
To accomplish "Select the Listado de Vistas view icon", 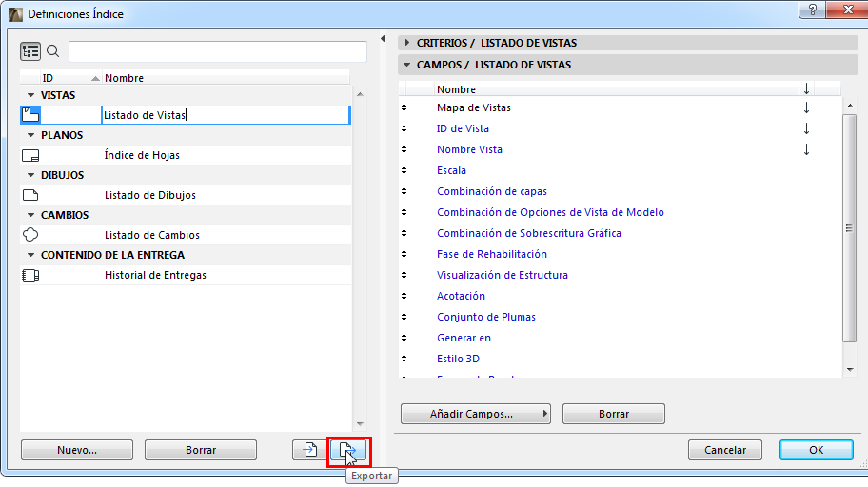I will pos(30,115).
